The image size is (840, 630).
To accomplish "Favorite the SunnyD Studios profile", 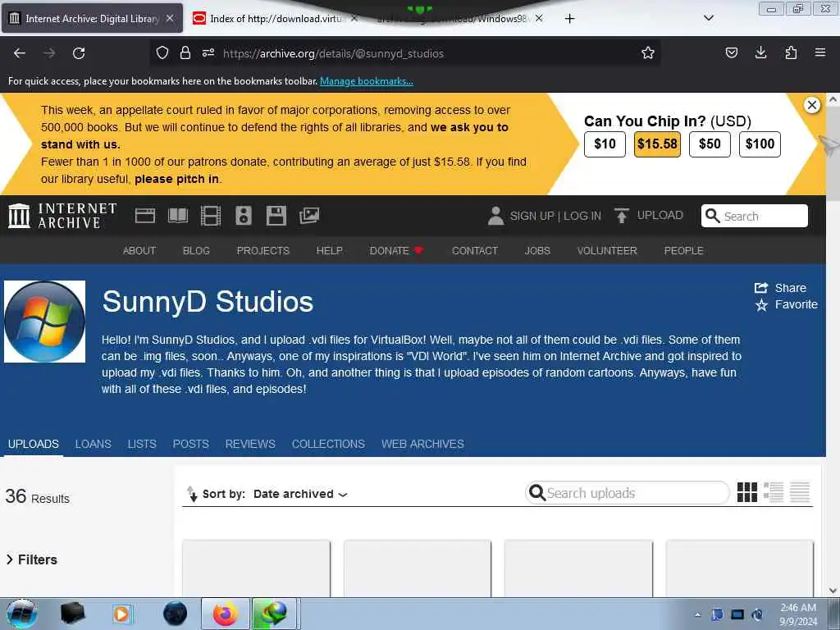I will [x=787, y=305].
